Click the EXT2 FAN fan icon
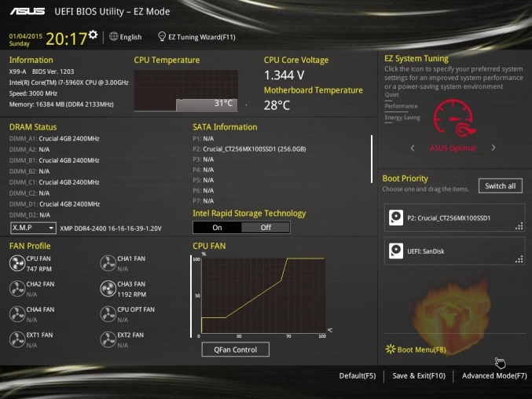 108,339
